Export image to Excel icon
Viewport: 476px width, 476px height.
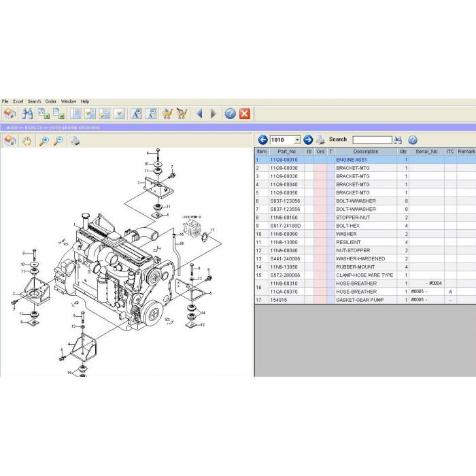[x=44, y=114]
